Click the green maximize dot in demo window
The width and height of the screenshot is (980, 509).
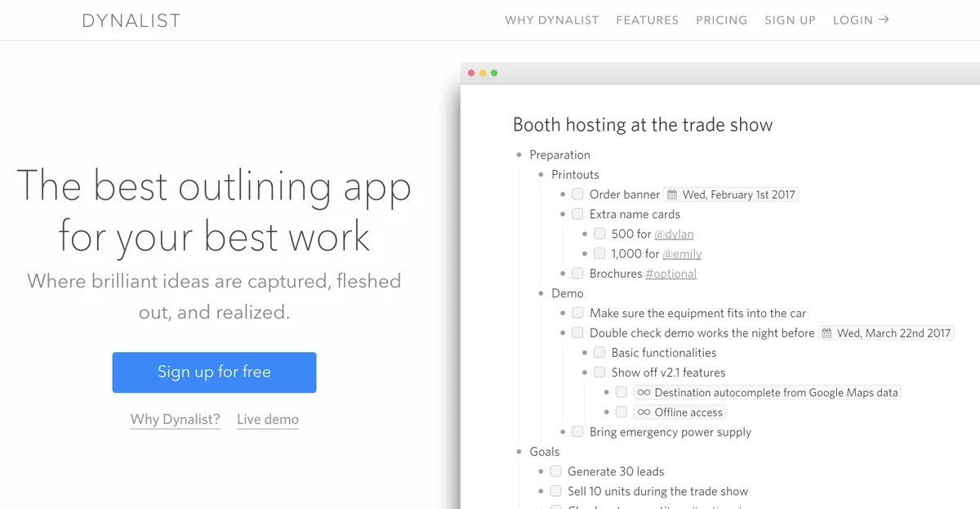coord(494,74)
